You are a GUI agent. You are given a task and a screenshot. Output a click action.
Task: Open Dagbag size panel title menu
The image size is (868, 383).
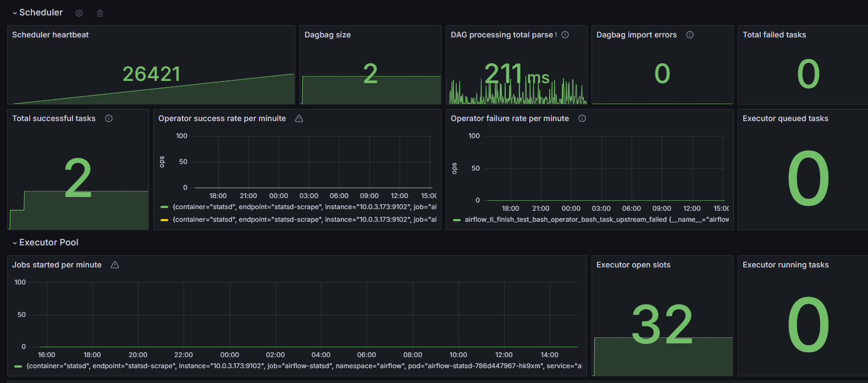(x=328, y=35)
